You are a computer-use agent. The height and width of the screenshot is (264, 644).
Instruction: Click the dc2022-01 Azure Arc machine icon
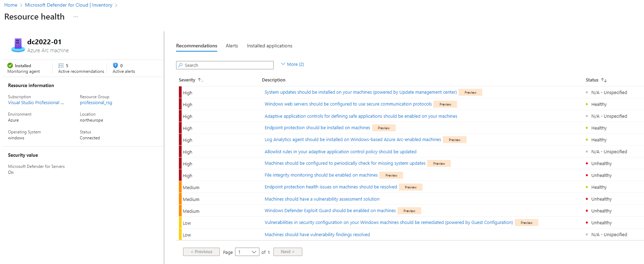point(18,45)
